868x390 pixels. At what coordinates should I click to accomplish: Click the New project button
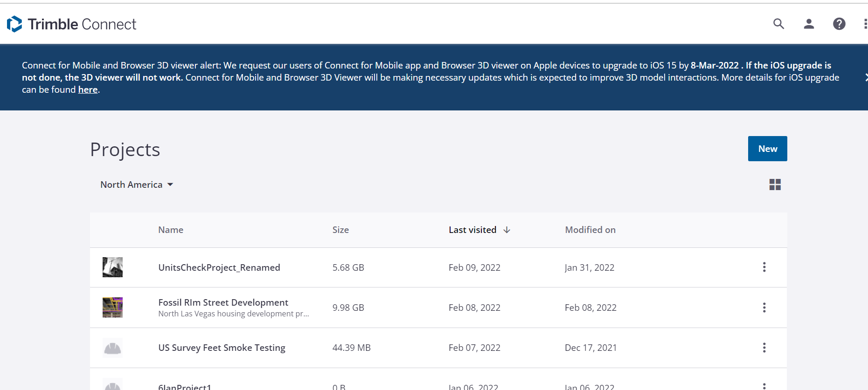[x=767, y=149]
